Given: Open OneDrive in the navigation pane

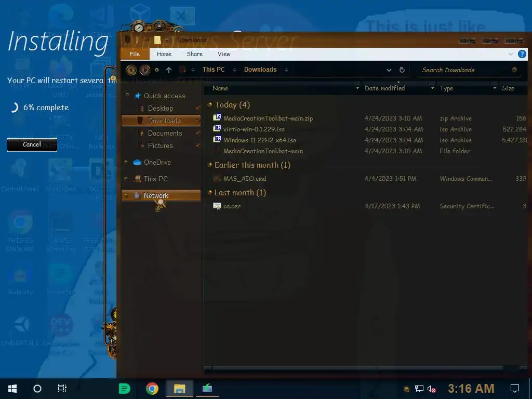Looking at the screenshot, I should (157, 162).
